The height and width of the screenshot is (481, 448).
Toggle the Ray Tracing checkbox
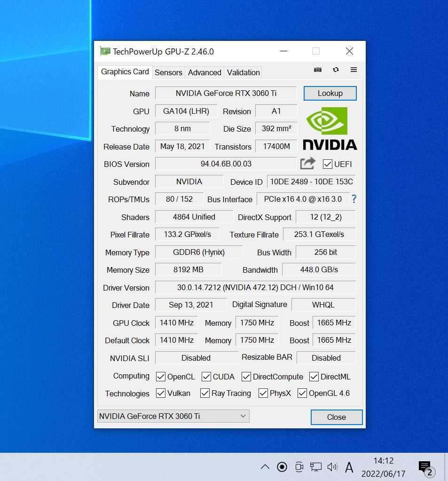(x=205, y=393)
